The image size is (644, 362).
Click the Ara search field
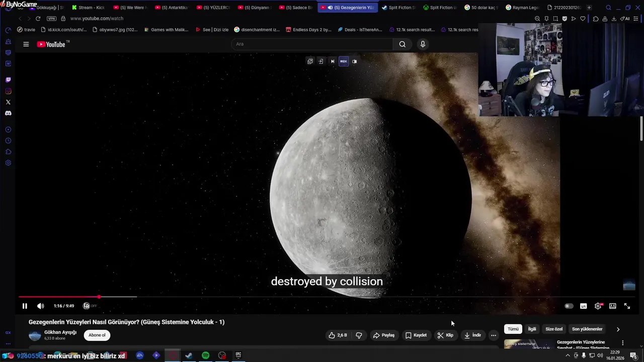[312, 44]
